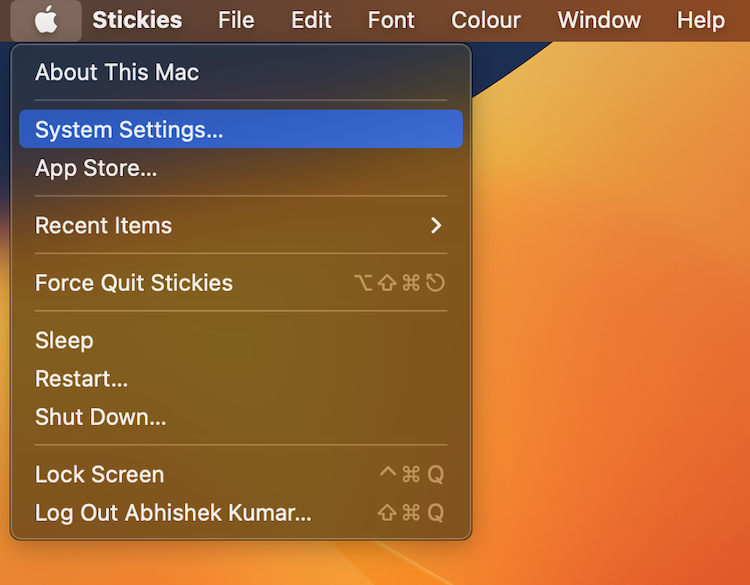Click the Apple logo menu icon
Viewport: 750px width, 585px height.
(x=46, y=21)
